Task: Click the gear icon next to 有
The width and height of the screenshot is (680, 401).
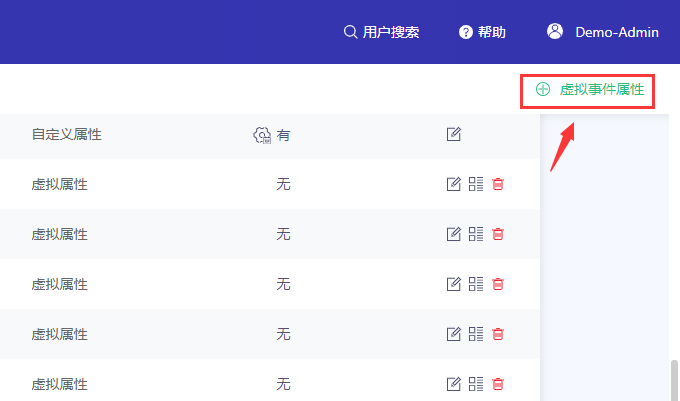Action: [x=262, y=135]
